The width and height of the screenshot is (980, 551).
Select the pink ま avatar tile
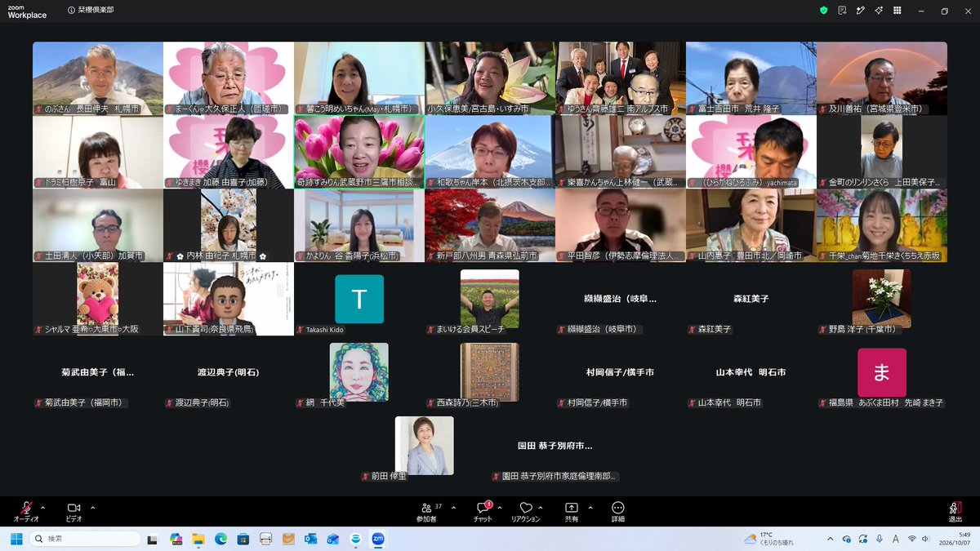coord(882,372)
